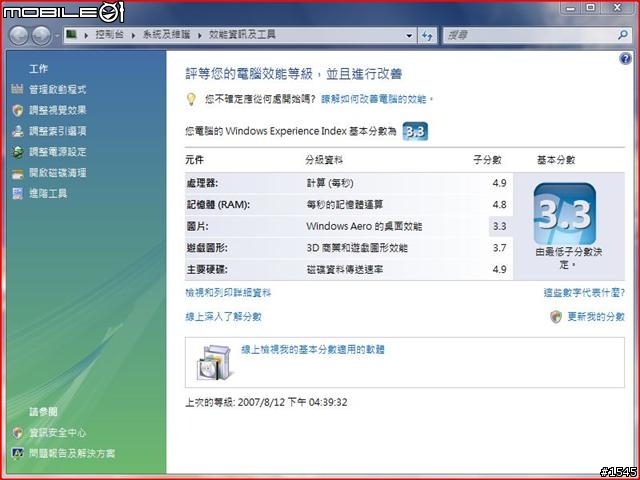Select the 圖片 row label
The height and width of the screenshot is (480, 640).
click(197, 226)
